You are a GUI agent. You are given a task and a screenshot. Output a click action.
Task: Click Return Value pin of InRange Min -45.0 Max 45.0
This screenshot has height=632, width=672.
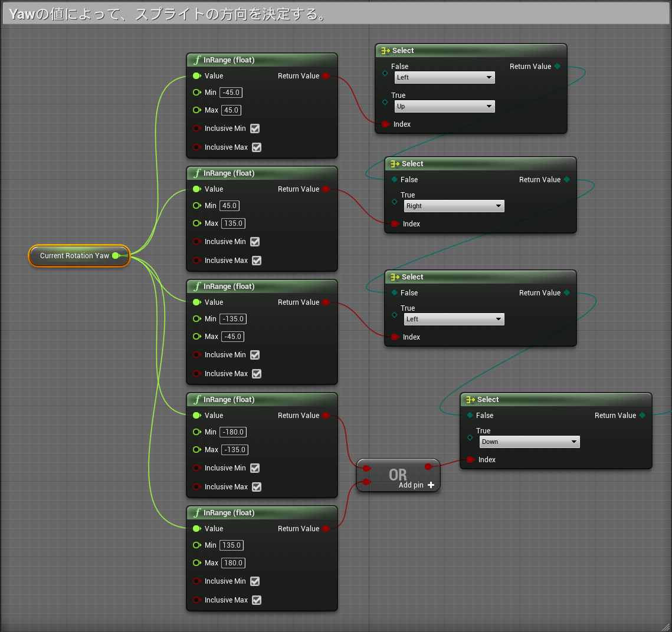326,76
